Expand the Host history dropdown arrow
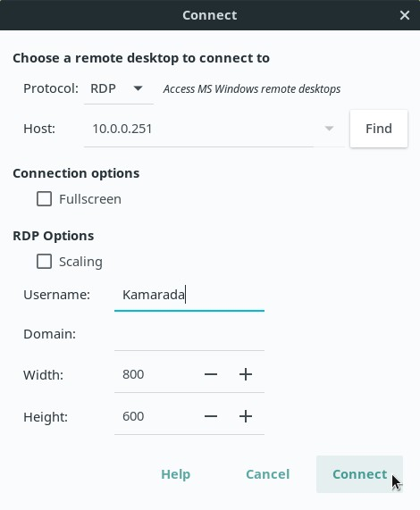Viewport: 420px width, 510px height. click(x=329, y=129)
